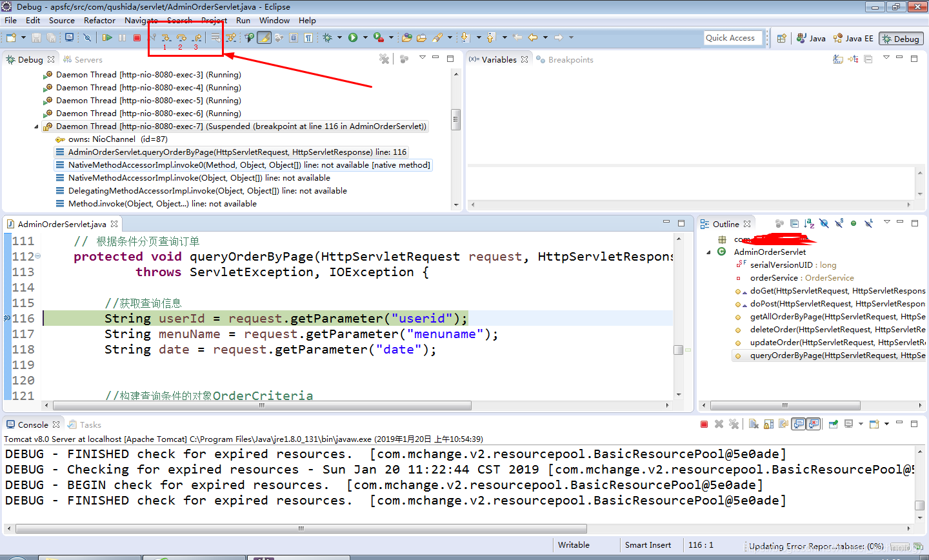Click the Back navigation arrow

coord(533,37)
